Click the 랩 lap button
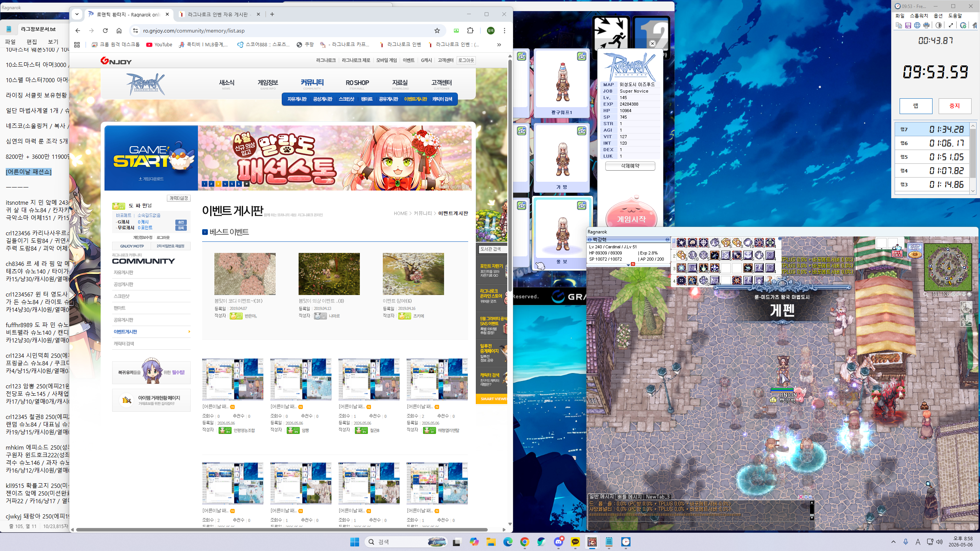980x551 pixels. (916, 106)
